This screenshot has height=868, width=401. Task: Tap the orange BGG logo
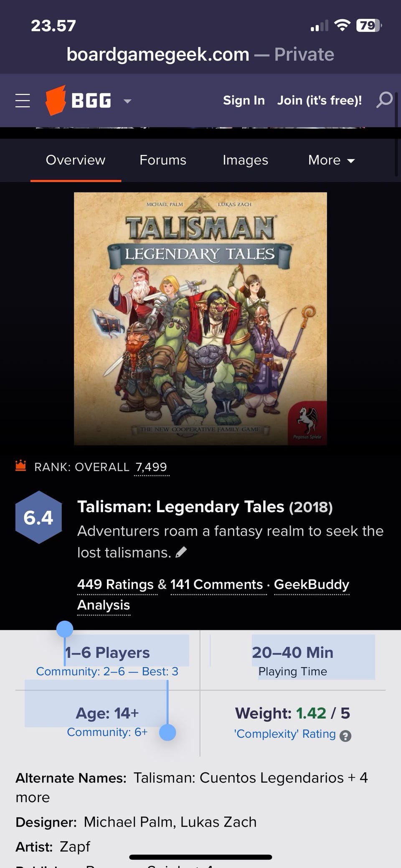tap(78, 100)
